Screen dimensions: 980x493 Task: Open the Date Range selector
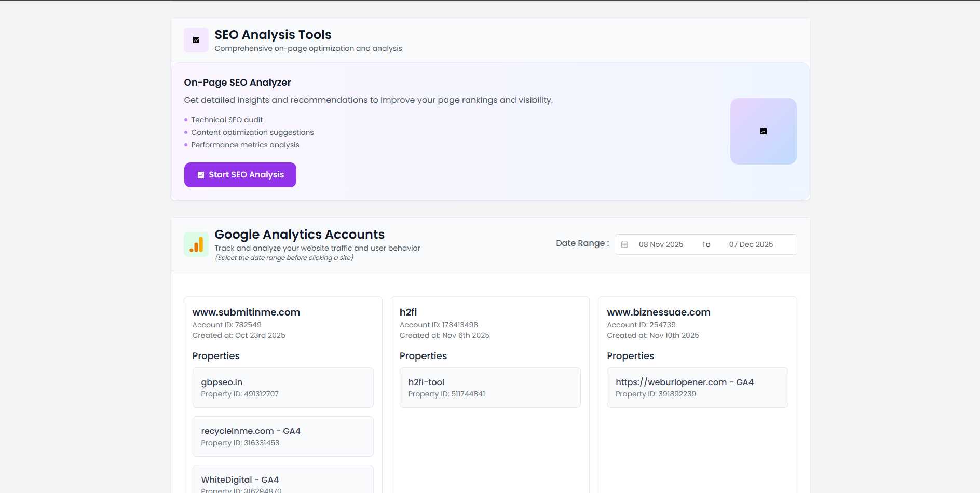point(706,244)
